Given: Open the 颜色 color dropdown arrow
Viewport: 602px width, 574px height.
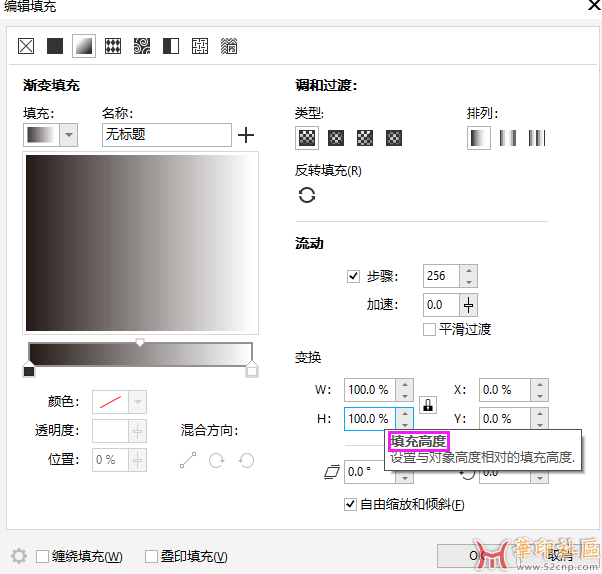Looking at the screenshot, I should click(138, 402).
